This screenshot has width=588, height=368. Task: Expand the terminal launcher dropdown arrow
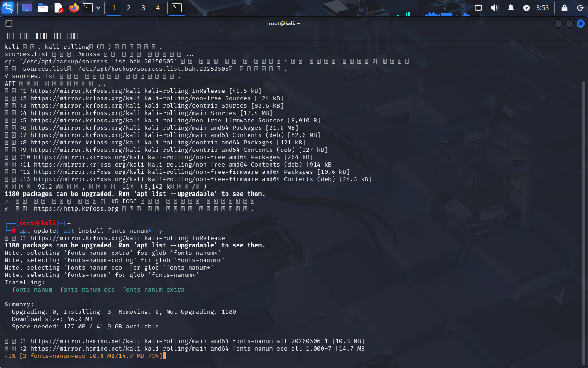(x=98, y=8)
